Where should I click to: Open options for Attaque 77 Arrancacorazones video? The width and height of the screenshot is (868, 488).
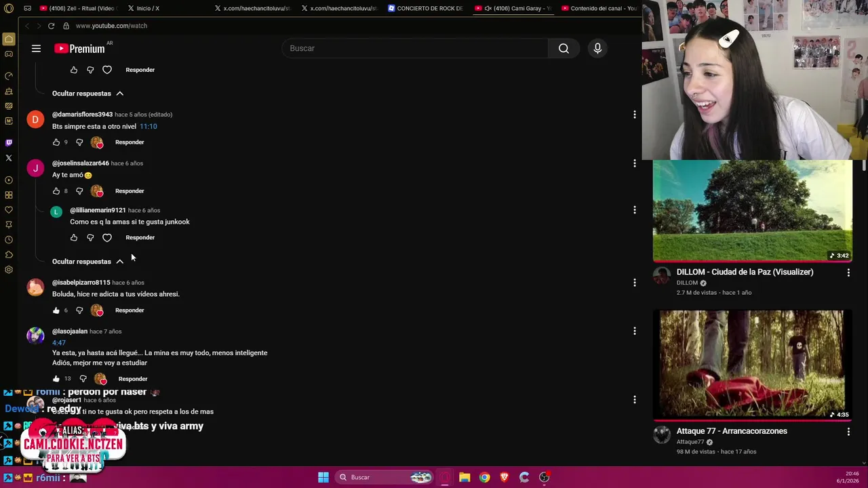[848, 432]
